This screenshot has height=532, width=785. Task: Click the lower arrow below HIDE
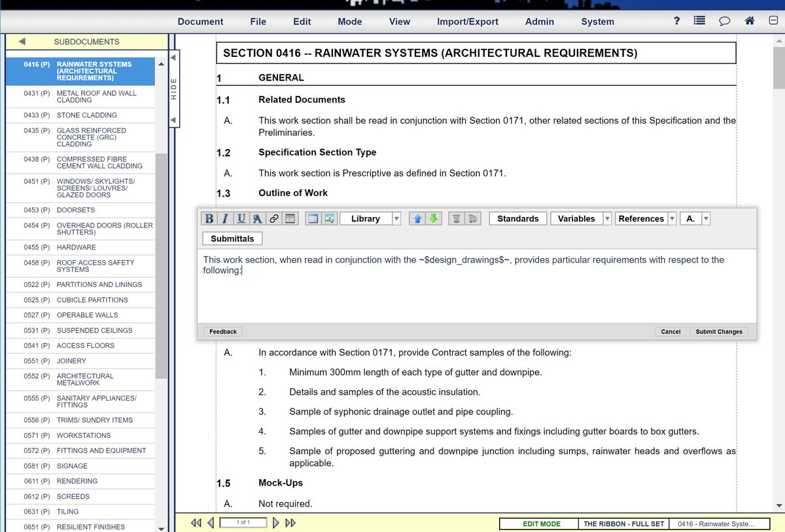pyautogui.click(x=173, y=120)
